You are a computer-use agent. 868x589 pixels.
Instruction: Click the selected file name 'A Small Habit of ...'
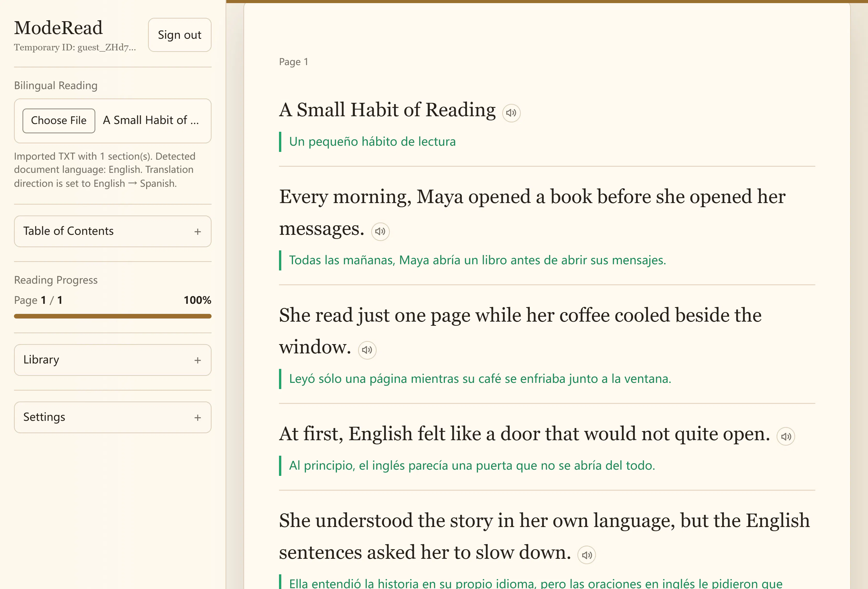pos(151,120)
